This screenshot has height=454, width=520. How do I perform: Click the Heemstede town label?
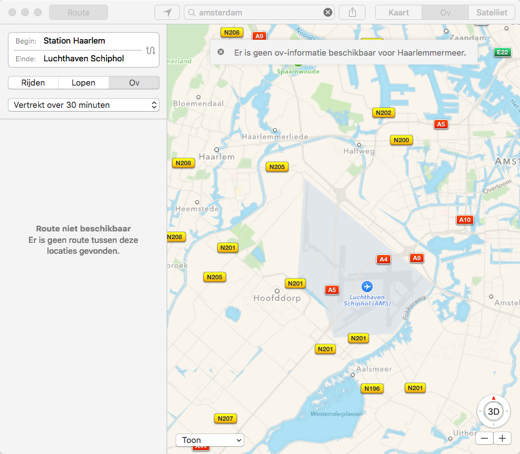click(197, 209)
